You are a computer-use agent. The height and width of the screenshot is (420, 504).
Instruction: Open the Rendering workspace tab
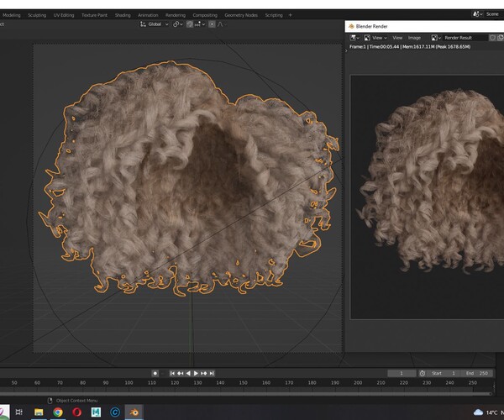pyautogui.click(x=176, y=15)
